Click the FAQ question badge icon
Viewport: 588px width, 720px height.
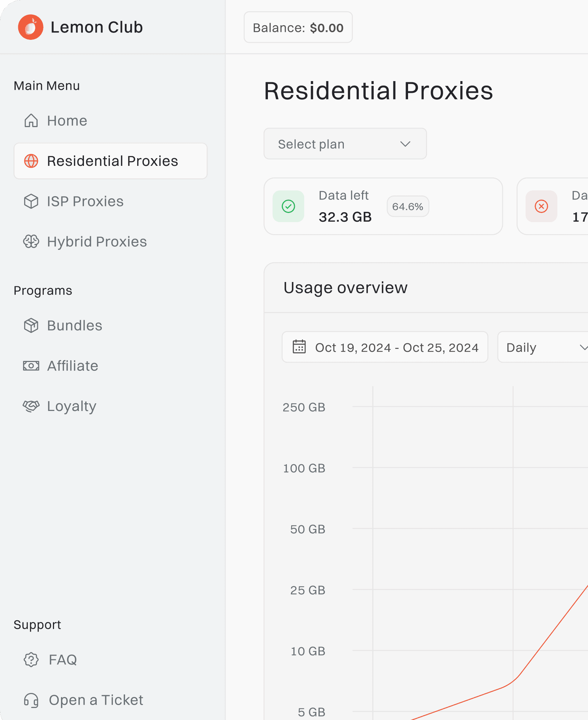31,660
